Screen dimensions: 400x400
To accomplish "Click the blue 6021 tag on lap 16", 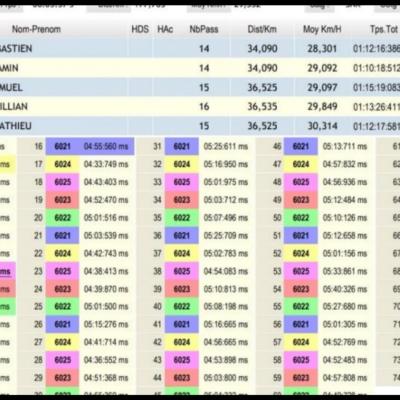I will (x=62, y=146).
